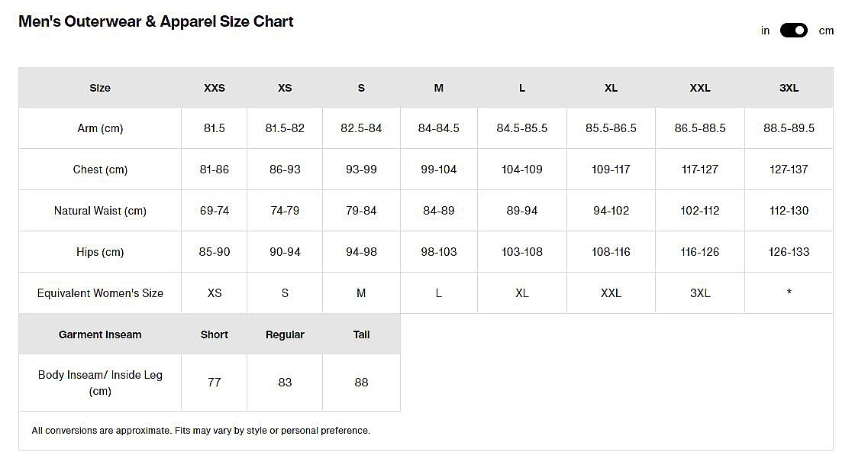The width and height of the screenshot is (868, 462).
Task: Click the 'Men's Outerwear & Apparel Size Chart' heading
Action: coord(156,21)
